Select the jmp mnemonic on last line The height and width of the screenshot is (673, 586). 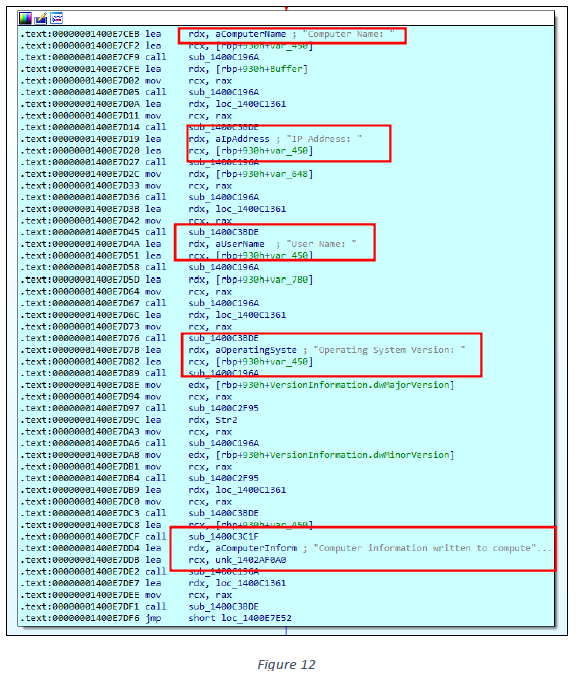153,618
